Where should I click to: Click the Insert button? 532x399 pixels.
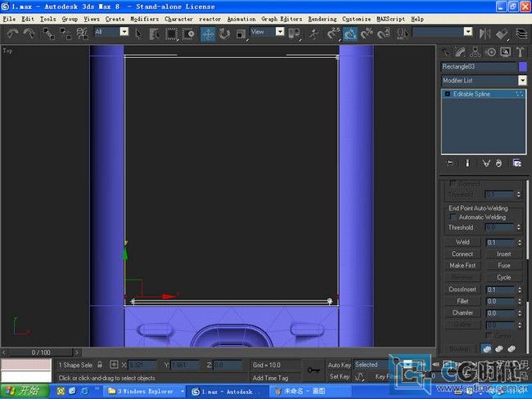coord(504,253)
